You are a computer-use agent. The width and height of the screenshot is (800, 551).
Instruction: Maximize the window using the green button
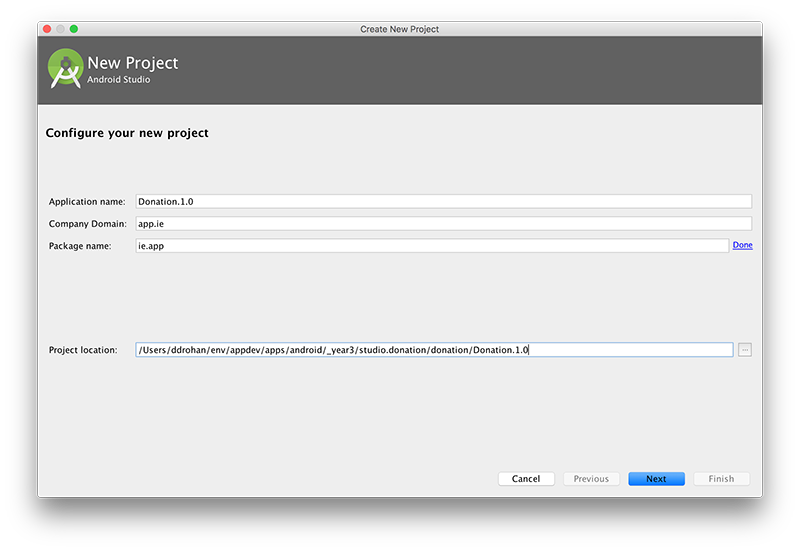[x=74, y=29]
